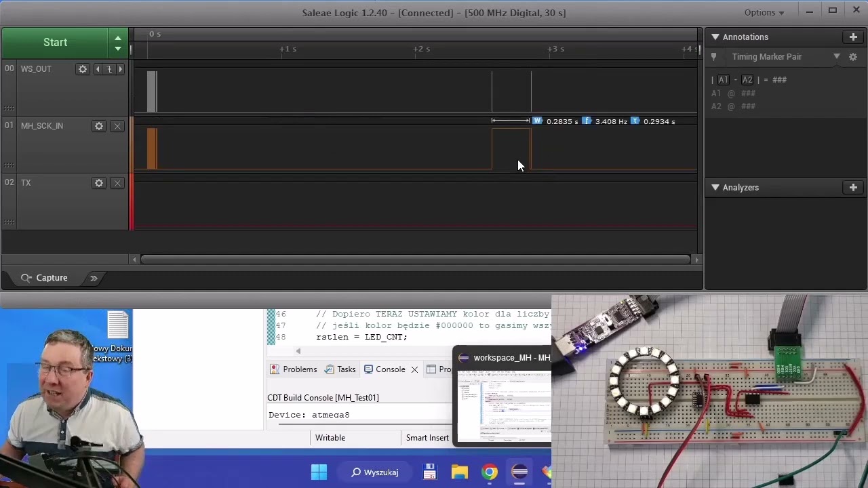The image size is (868, 488).
Task: Jump to previous edge on WS_OUT
Action: click(x=98, y=69)
